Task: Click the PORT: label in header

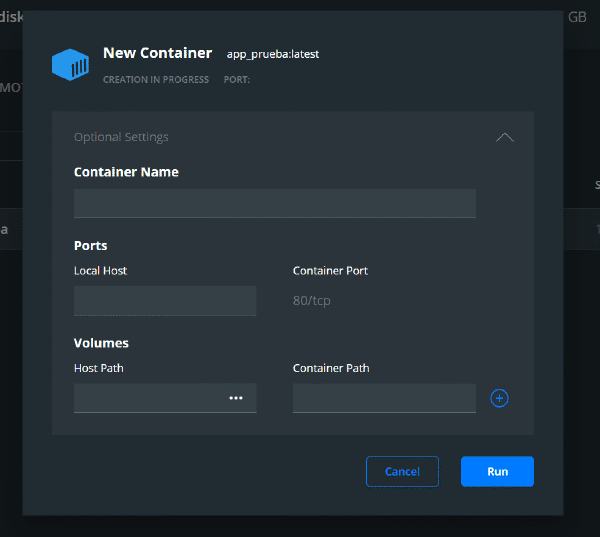Action: 236,79
